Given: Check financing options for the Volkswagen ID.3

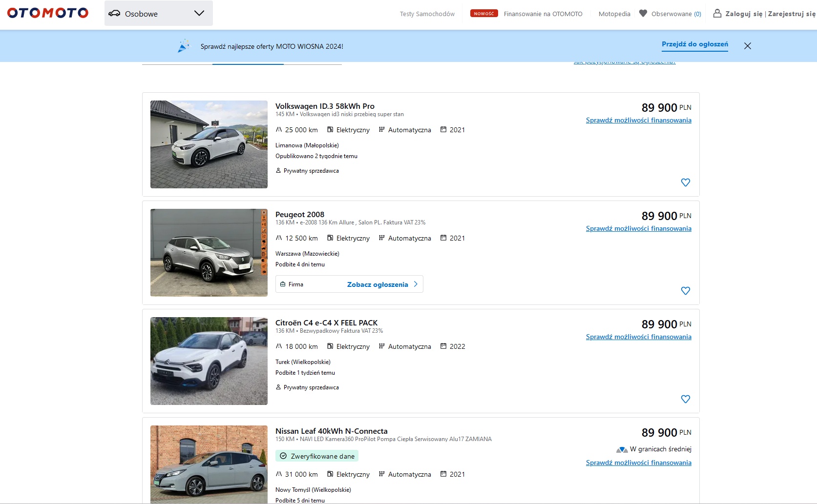Looking at the screenshot, I should [x=639, y=120].
